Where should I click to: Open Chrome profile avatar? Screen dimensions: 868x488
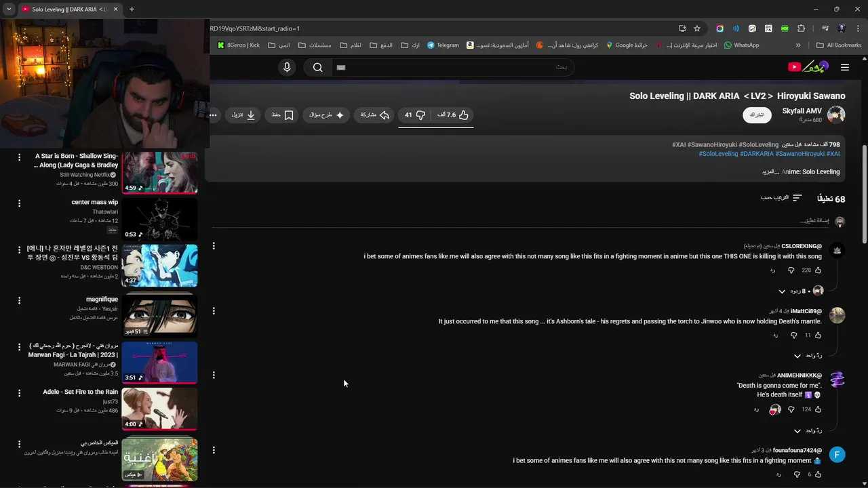(842, 28)
